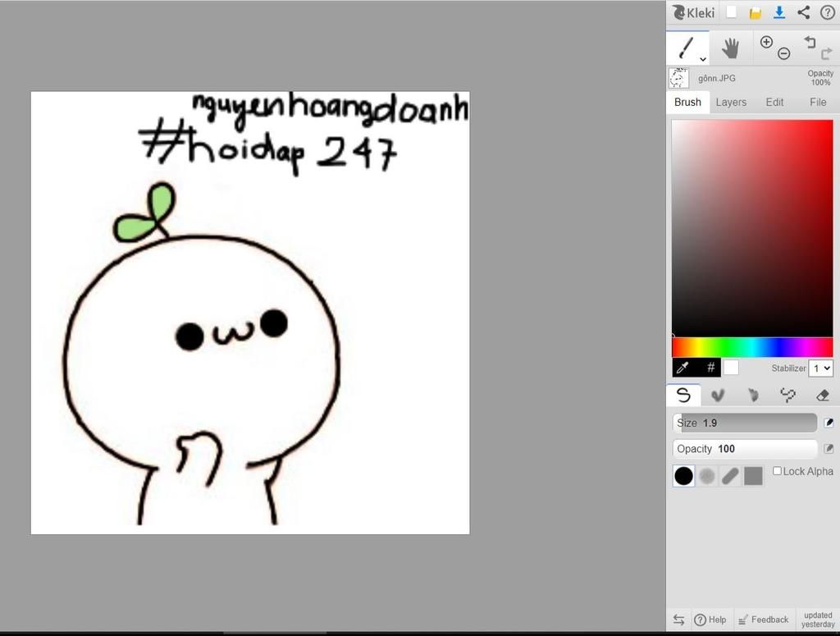Click the 'updated yesterday' changelog link
Viewport: 840px width, 636px height.
click(818, 620)
